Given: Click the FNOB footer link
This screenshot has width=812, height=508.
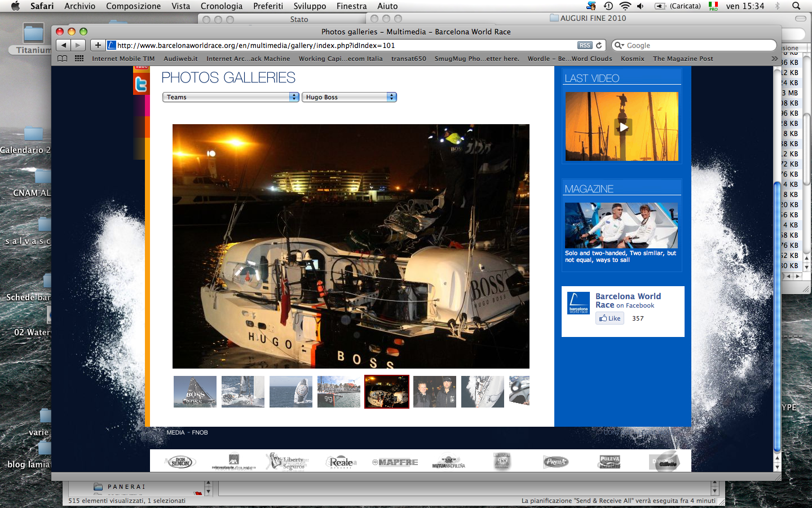Looking at the screenshot, I should (x=200, y=432).
